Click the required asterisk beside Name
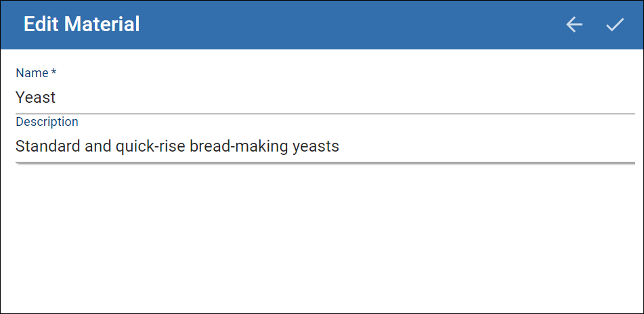The height and width of the screenshot is (314, 644). pyautogui.click(x=53, y=72)
